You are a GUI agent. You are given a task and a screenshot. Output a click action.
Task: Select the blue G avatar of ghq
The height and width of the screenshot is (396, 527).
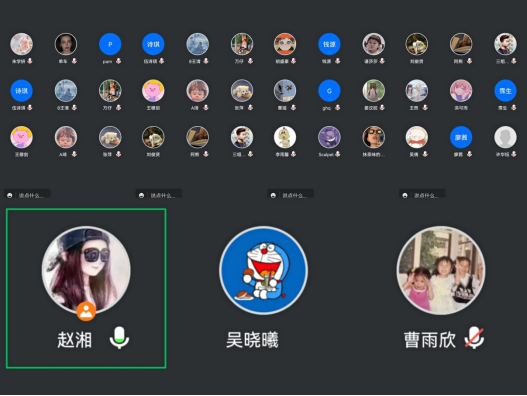click(x=329, y=90)
